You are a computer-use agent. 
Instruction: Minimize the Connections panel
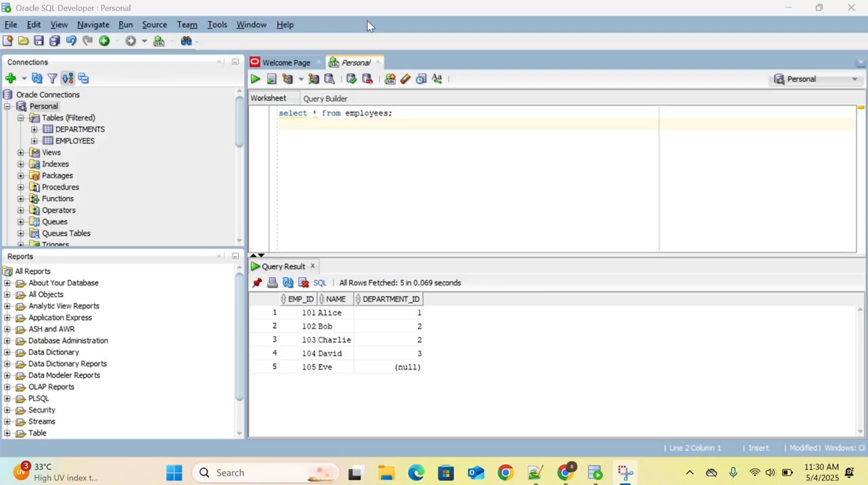(x=235, y=62)
